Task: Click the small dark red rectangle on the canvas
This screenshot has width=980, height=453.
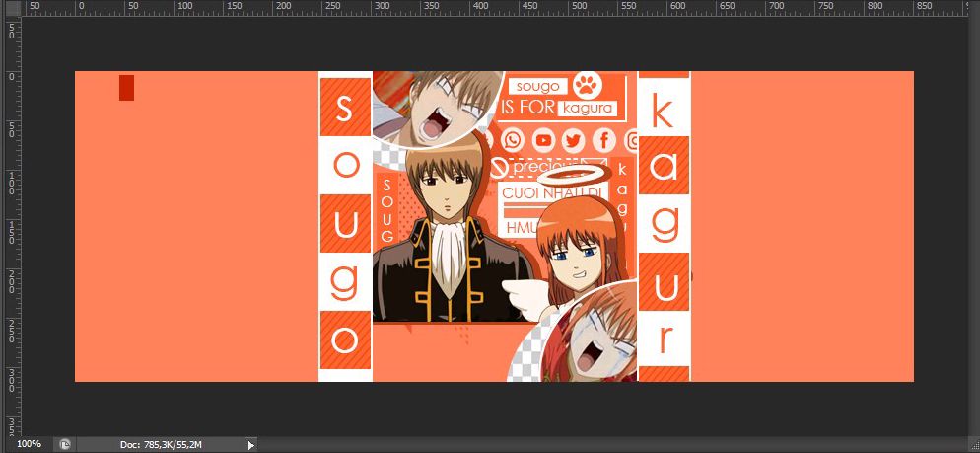Action: pyautogui.click(x=126, y=87)
